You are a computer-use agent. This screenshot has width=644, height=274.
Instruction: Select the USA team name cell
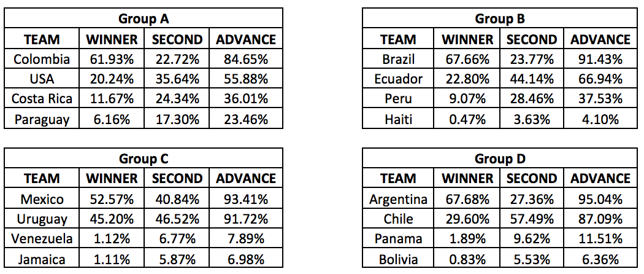point(42,79)
